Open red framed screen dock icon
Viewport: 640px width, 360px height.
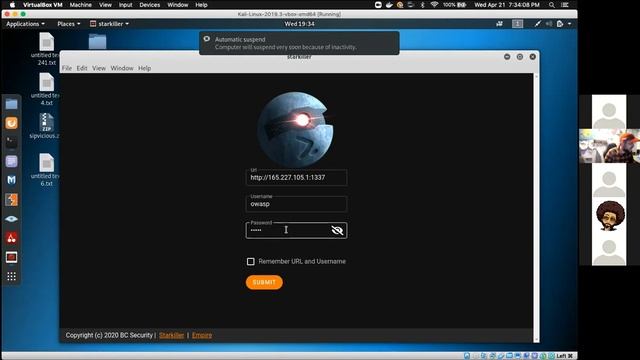(x=11, y=257)
